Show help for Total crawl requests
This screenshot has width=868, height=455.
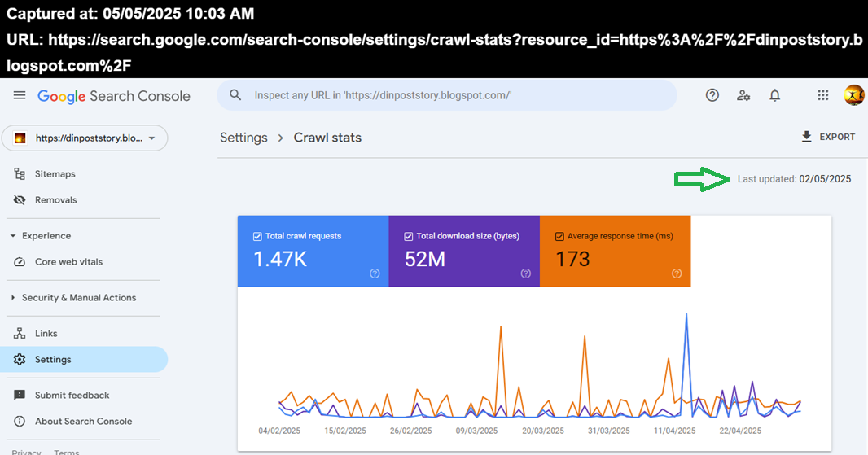[x=375, y=273]
